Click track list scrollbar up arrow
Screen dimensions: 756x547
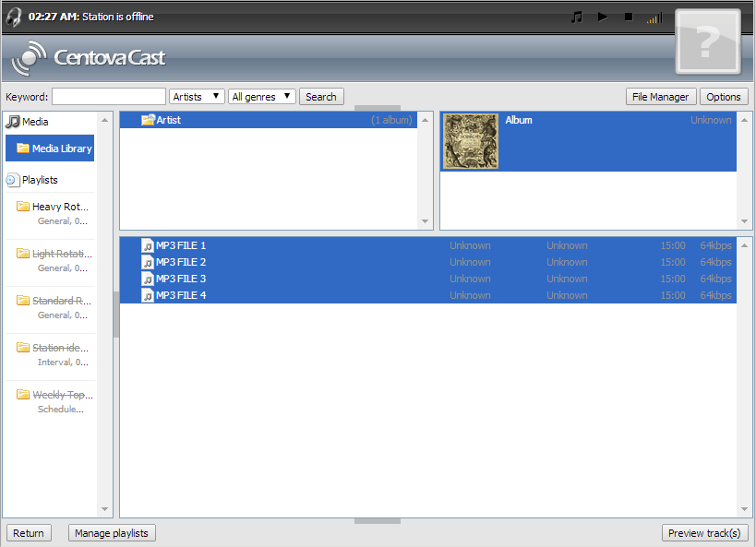click(x=744, y=245)
